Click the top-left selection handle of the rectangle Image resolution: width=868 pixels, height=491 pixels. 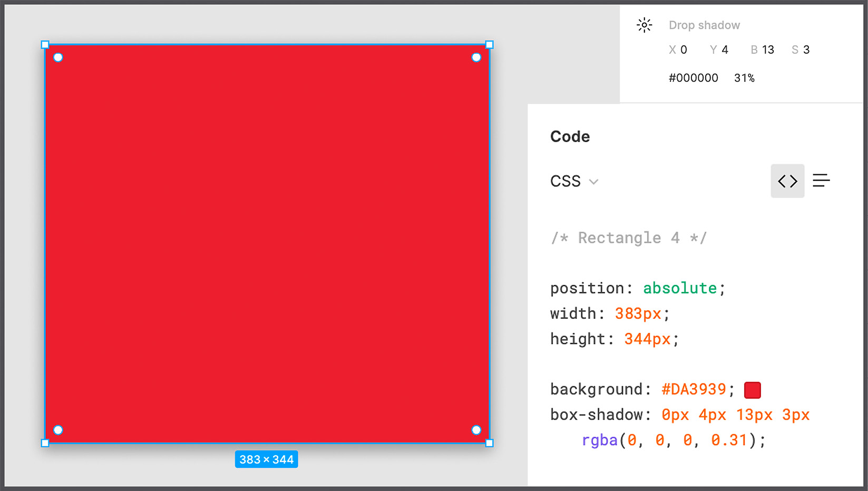pos(45,45)
